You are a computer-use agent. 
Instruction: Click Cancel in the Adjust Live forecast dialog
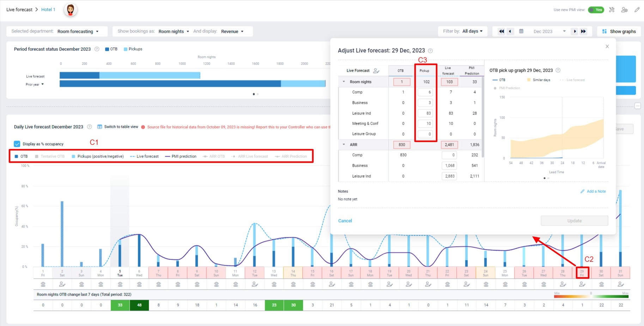click(345, 220)
